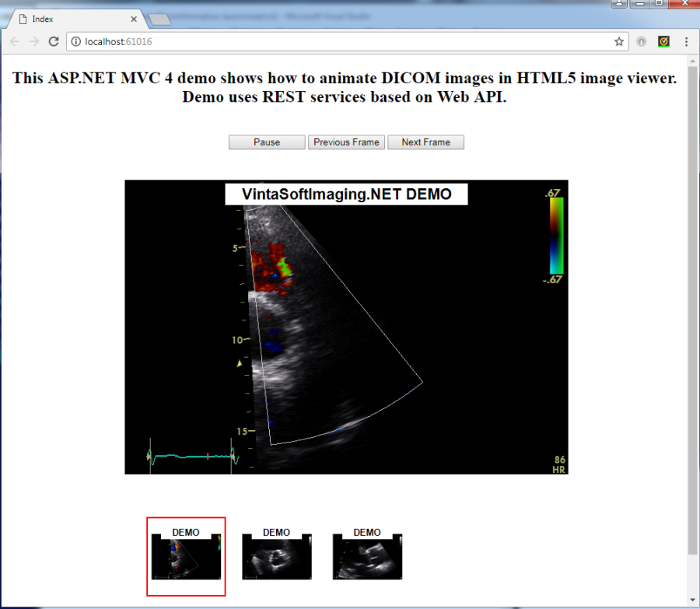
Task: Click the site information icon in address bar
Action: (x=76, y=41)
